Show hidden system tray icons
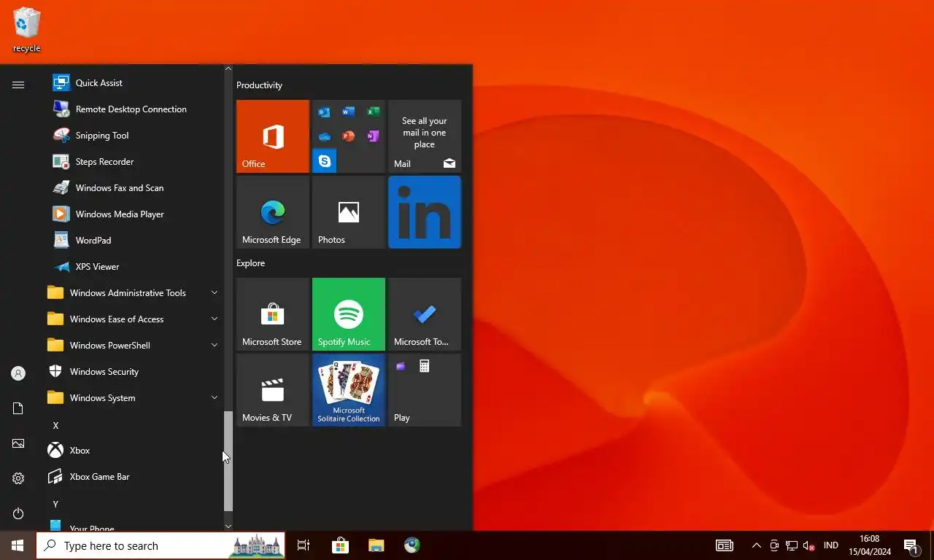This screenshot has width=934, height=560. (757, 545)
